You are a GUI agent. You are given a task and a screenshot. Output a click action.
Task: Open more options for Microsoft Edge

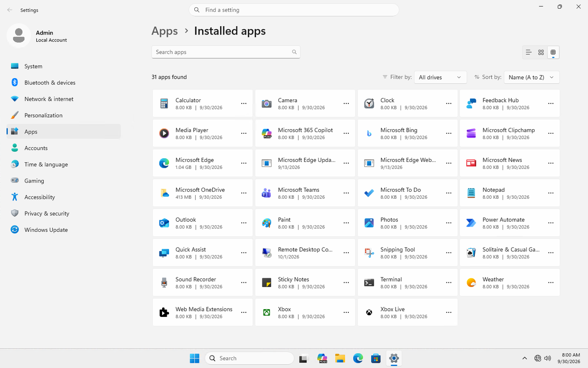(x=244, y=163)
